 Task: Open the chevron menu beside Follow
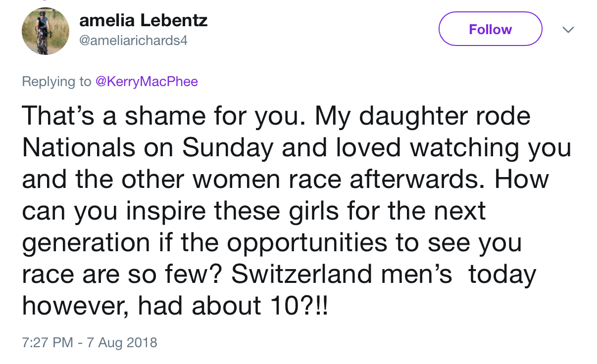coord(569,30)
